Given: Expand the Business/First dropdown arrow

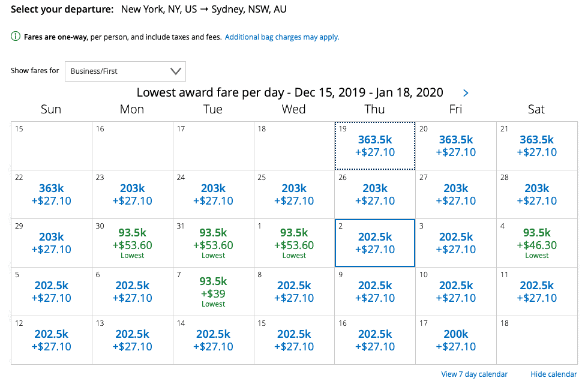Looking at the screenshot, I should (175, 71).
